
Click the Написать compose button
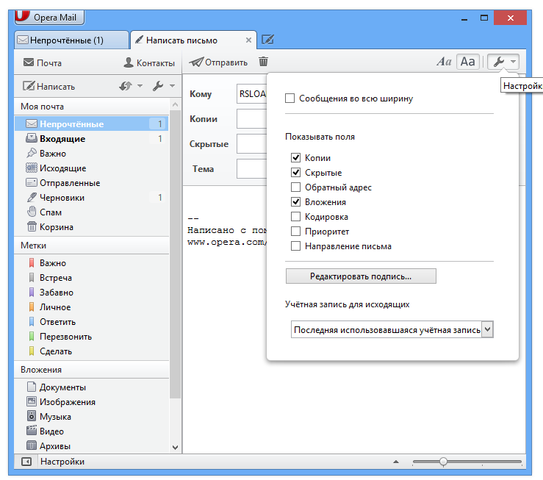pos(49,86)
